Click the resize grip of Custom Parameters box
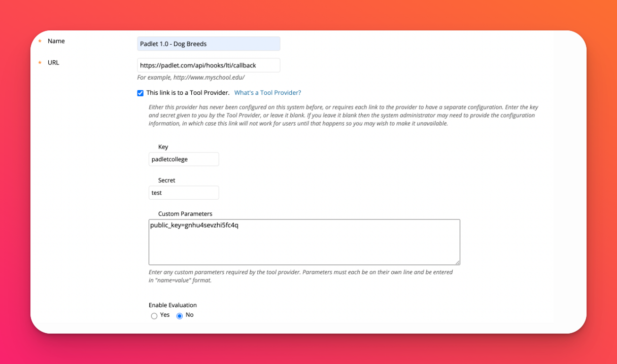 tap(457, 262)
